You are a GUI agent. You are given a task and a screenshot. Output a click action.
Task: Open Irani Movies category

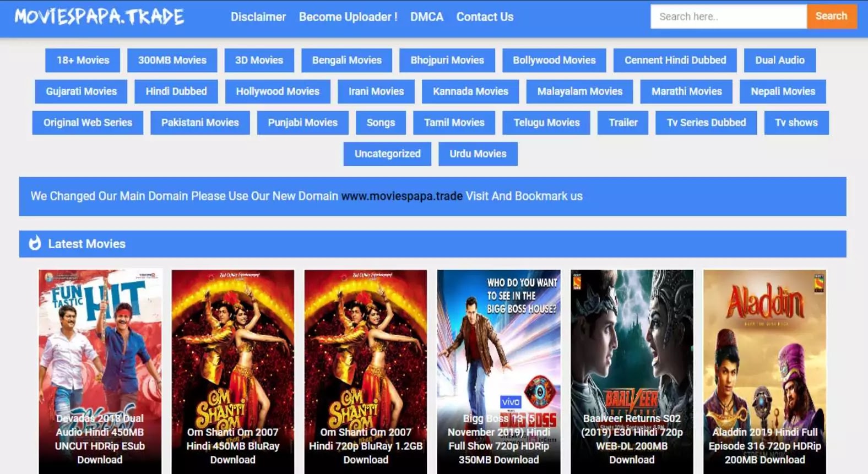376,91
